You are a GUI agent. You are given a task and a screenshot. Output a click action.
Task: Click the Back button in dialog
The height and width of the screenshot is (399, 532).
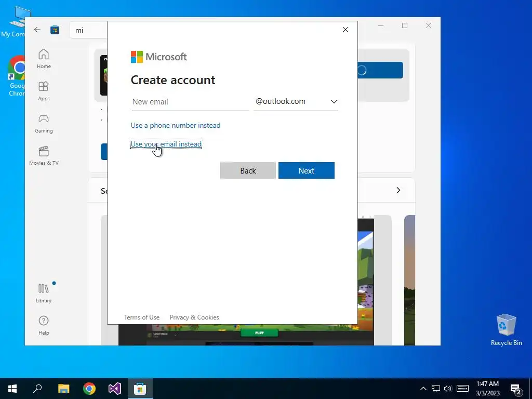248,170
